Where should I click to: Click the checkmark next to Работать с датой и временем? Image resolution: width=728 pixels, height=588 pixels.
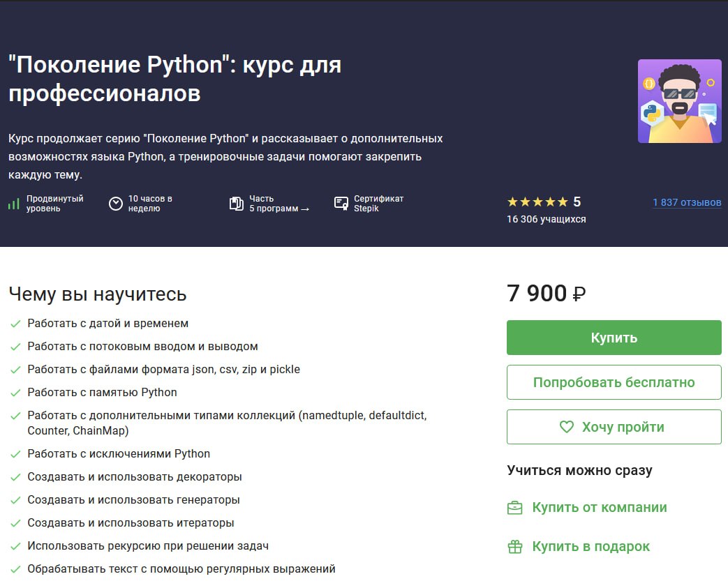click(15, 324)
